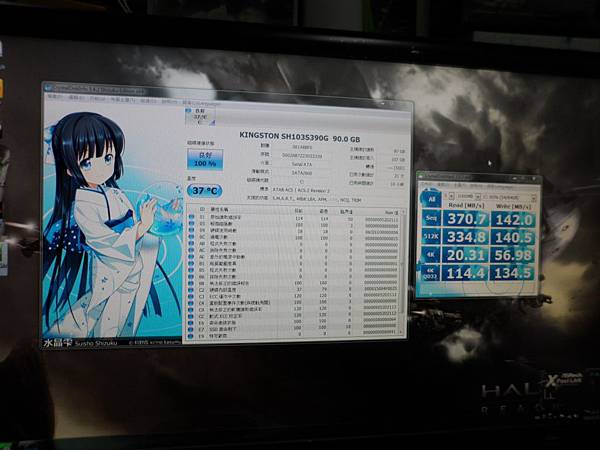Open the test size dropdown in CrystalDiskMark
Viewport: 600px width, 450px height.
coord(468,196)
